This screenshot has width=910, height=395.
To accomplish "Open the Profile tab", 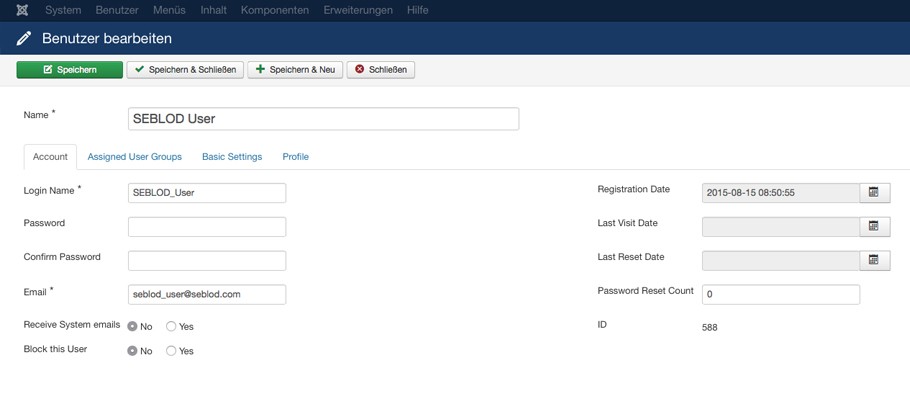I will [x=295, y=157].
